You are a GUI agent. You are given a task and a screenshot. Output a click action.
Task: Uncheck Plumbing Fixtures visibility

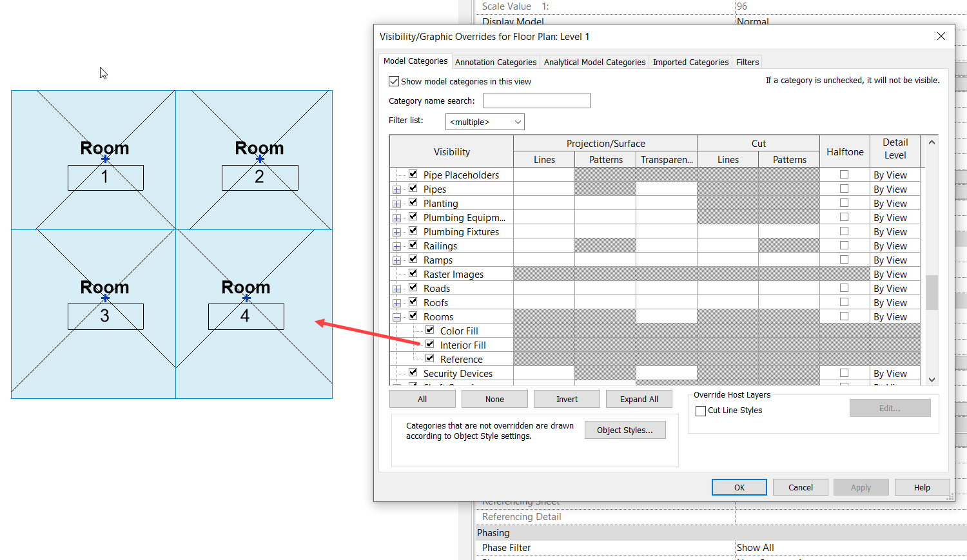pyautogui.click(x=413, y=230)
